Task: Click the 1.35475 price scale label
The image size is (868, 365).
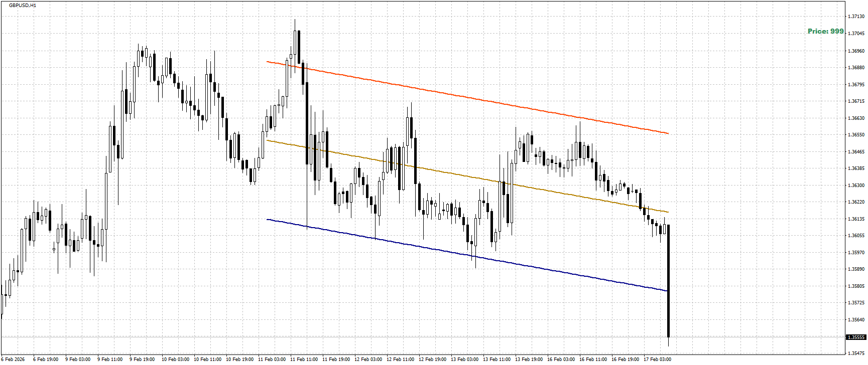Action: point(856,353)
